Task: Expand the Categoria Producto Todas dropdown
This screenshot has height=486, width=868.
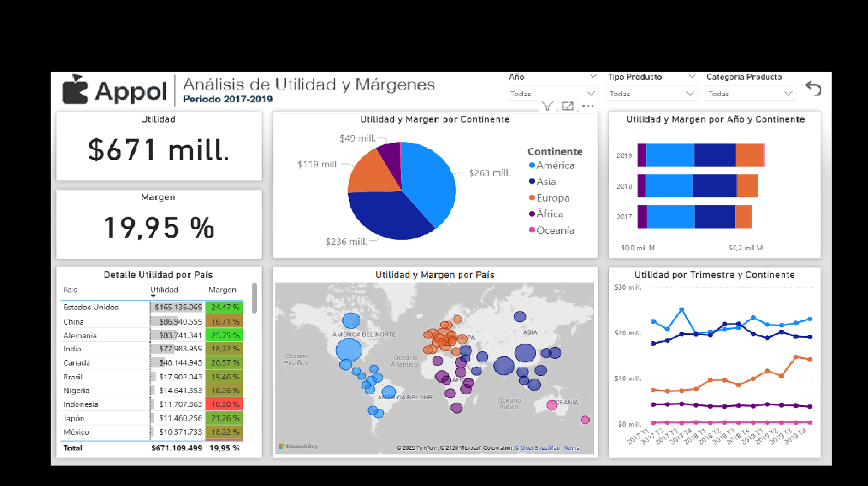Action: (x=750, y=94)
